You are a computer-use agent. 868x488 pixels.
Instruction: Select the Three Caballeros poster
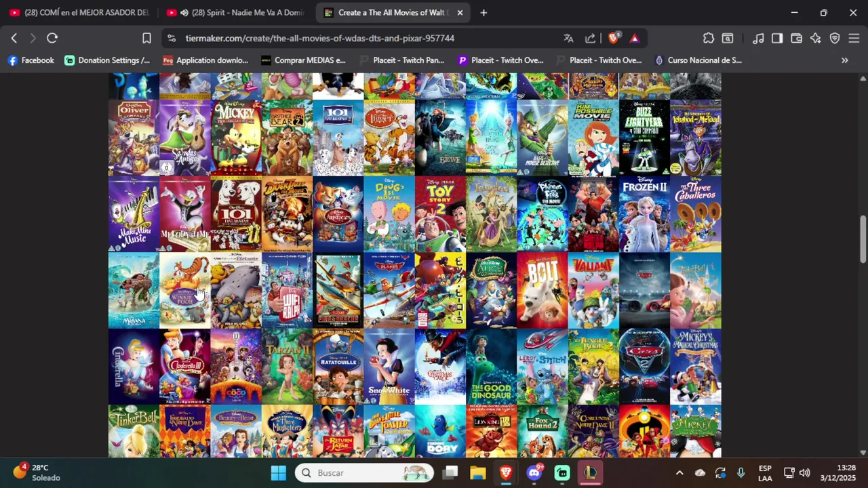tap(696, 214)
